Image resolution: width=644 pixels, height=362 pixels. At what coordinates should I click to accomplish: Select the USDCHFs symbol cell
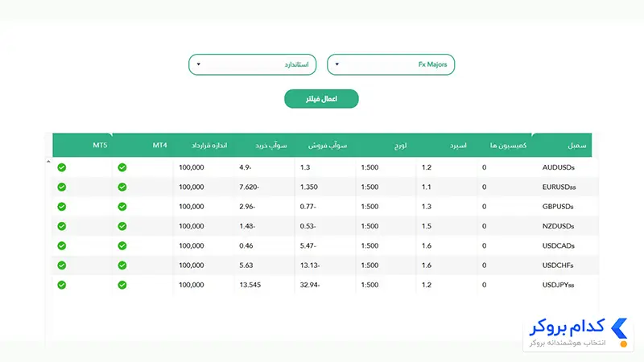point(558,265)
